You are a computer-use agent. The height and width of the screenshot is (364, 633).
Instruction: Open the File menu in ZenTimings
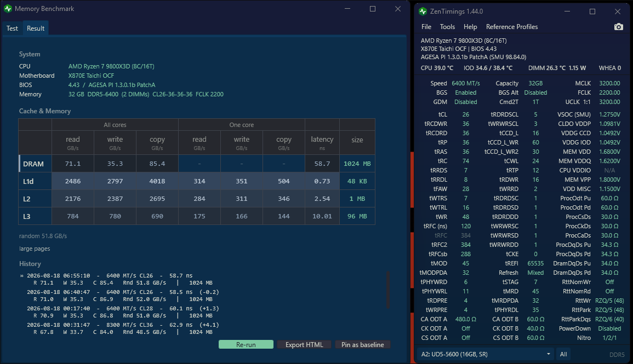(426, 27)
